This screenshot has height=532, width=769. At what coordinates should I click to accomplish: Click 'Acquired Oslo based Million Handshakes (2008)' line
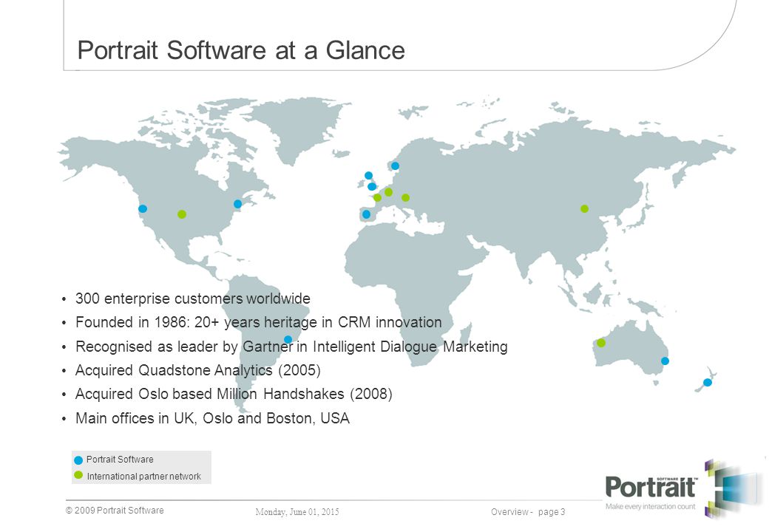pyautogui.click(x=234, y=394)
